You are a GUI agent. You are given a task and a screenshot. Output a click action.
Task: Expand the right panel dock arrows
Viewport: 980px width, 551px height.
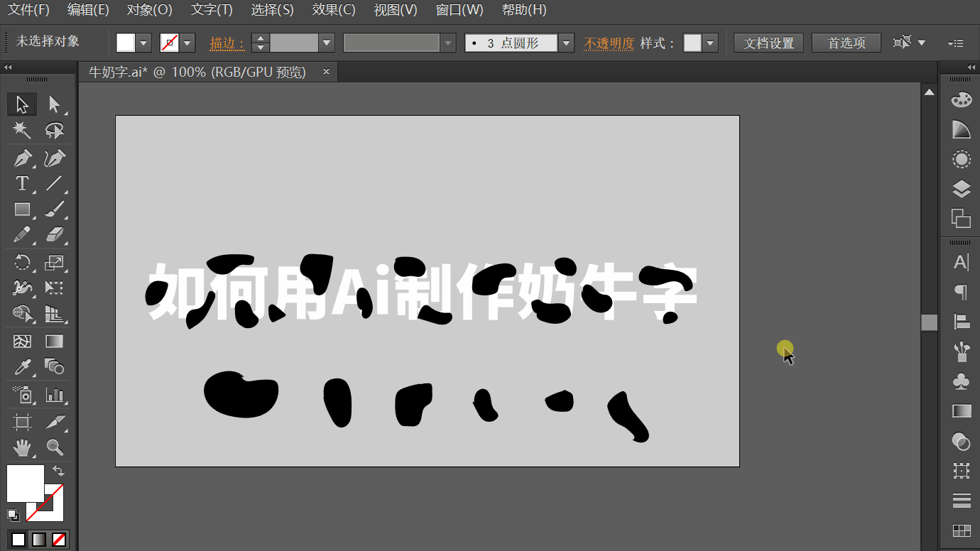(971, 67)
